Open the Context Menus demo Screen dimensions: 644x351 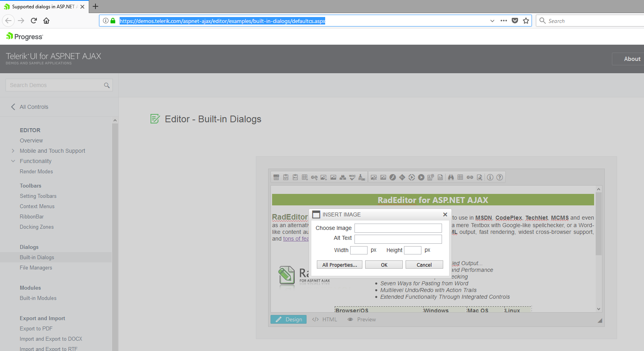(x=37, y=206)
